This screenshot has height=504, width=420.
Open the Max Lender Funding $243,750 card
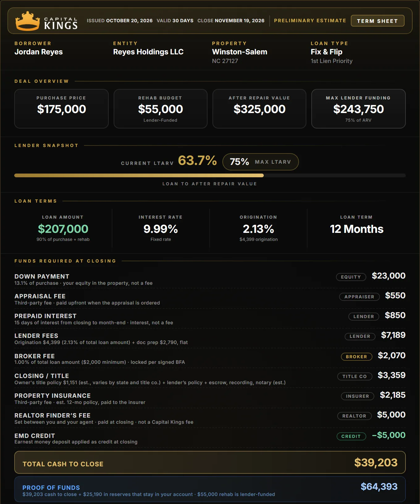[x=359, y=109]
